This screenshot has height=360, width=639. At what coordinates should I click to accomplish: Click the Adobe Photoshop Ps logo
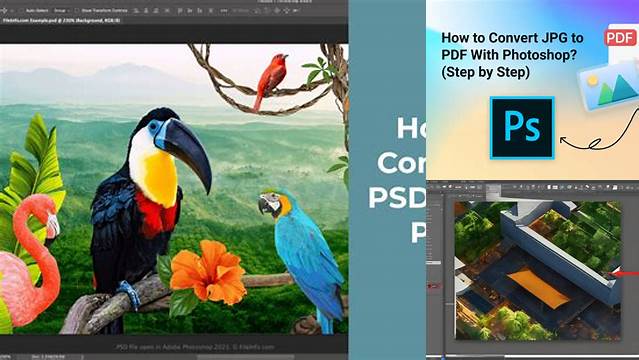522,128
